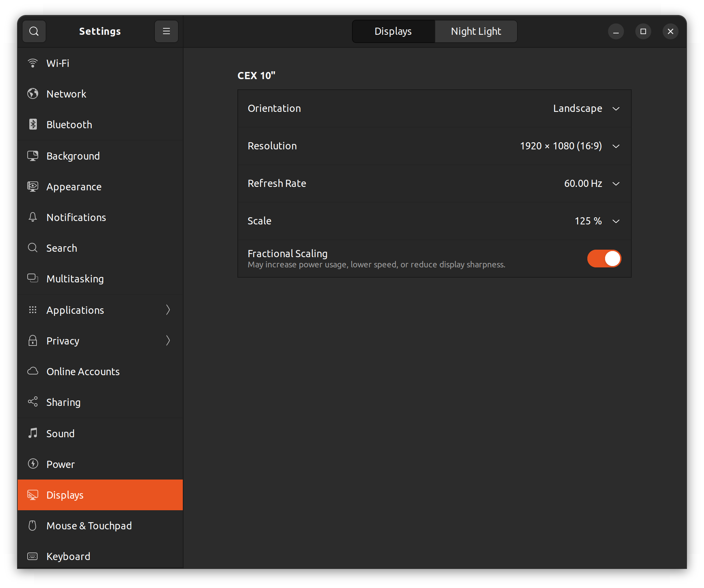Click the Displays monitor icon in sidebar
The width and height of the screenshot is (704, 588).
coord(33,495)
